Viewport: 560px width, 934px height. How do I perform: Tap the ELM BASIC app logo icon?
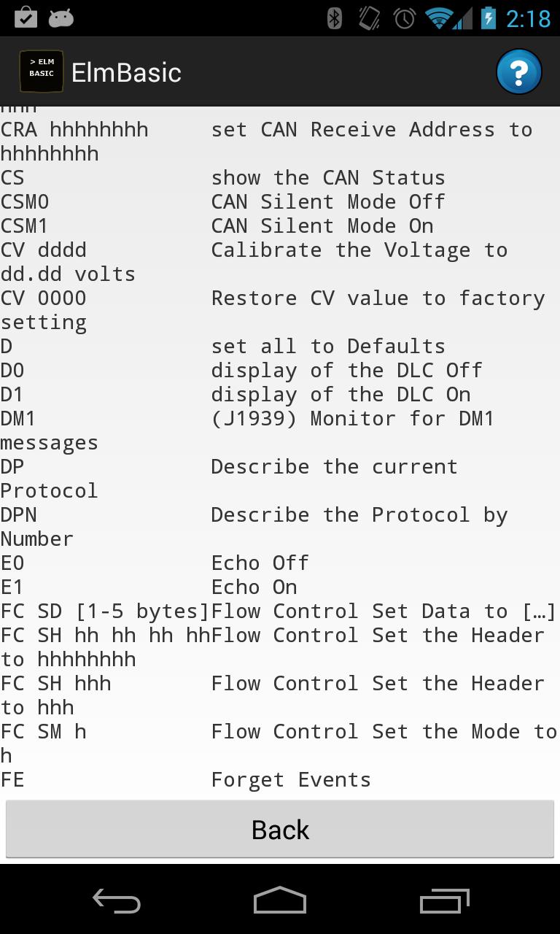click(x=41, y=72)
